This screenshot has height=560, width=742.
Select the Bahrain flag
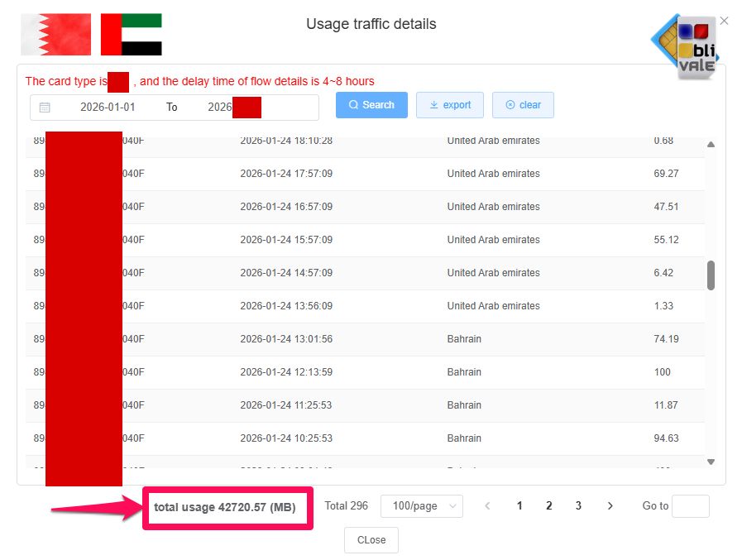tap(55, 34)
